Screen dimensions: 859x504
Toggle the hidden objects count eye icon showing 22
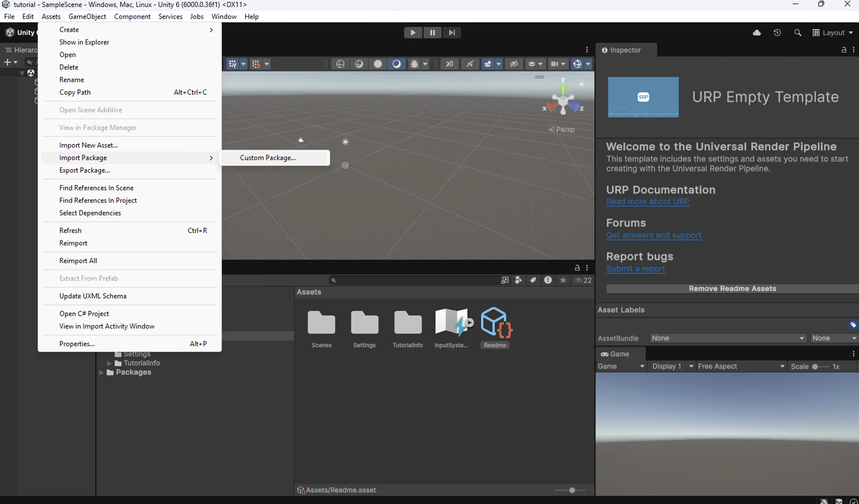(x=582, y=280)
